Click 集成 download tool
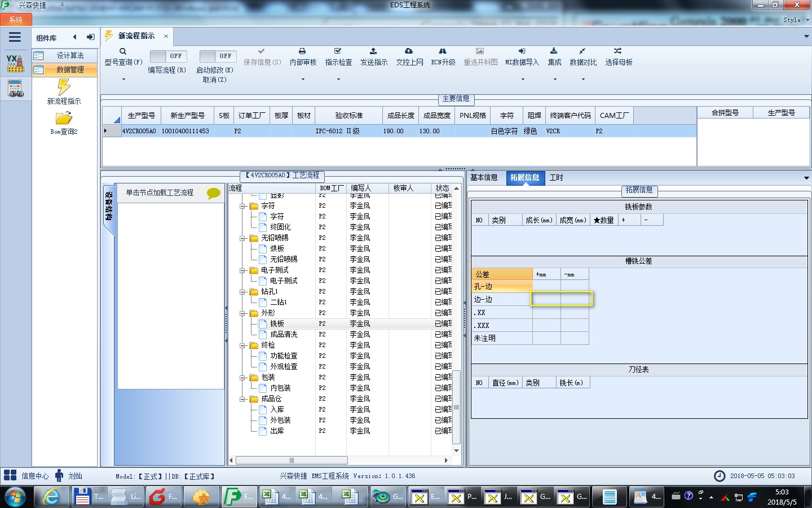Viewport: 812px width, 508px height. click(x=554, y=57)
